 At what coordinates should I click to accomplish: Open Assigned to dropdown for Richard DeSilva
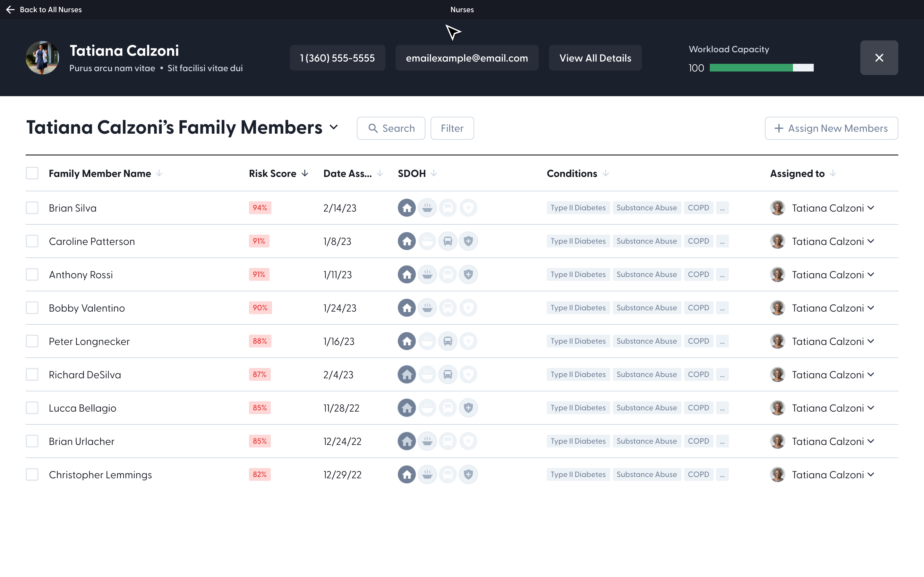pos(871,375)
